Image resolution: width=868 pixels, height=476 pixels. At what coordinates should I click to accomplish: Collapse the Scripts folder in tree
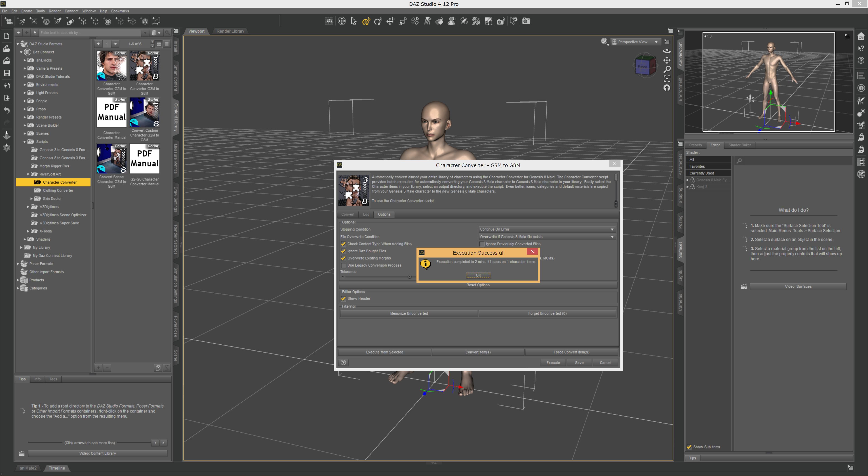tap(25, 142)
